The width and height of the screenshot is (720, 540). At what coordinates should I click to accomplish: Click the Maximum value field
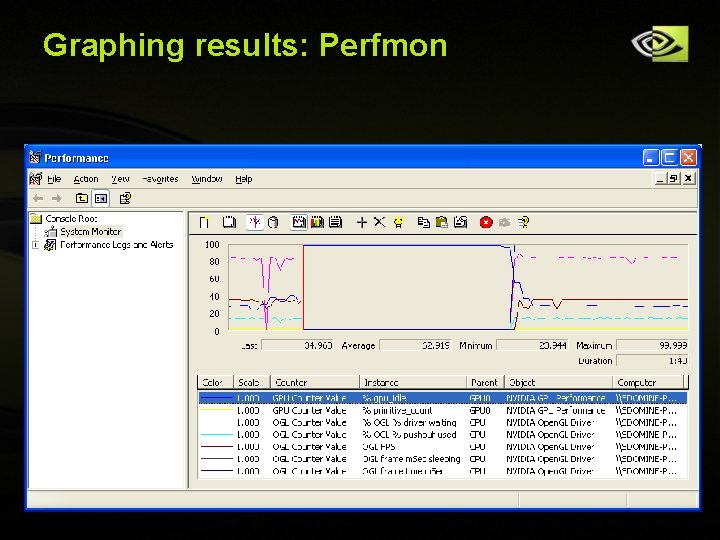tap(652, 345)
